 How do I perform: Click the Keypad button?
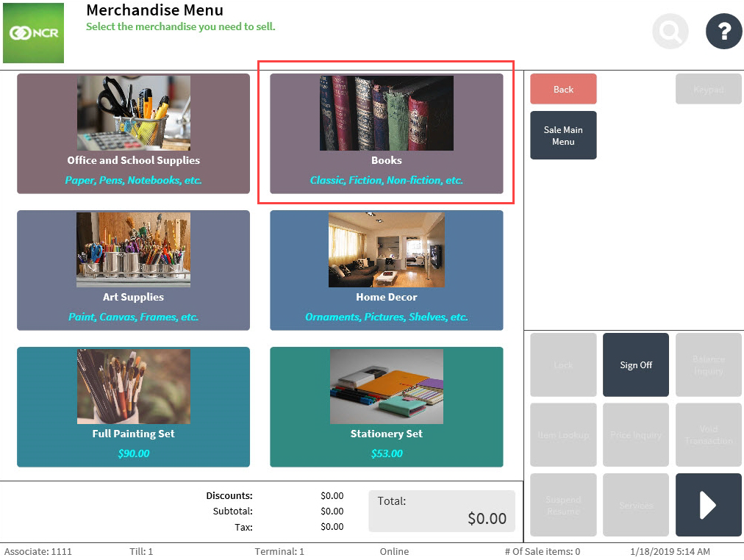708,89
